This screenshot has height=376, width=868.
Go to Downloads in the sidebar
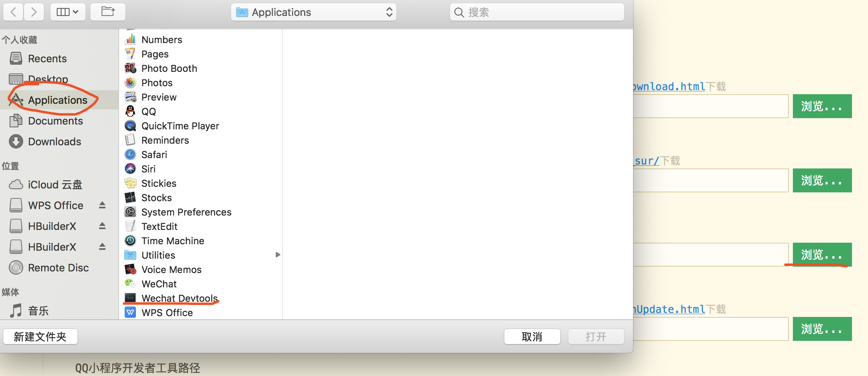45,141
